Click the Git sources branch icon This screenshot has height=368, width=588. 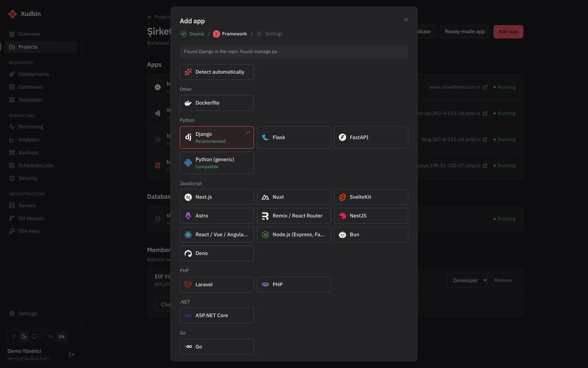click(12, 219)
